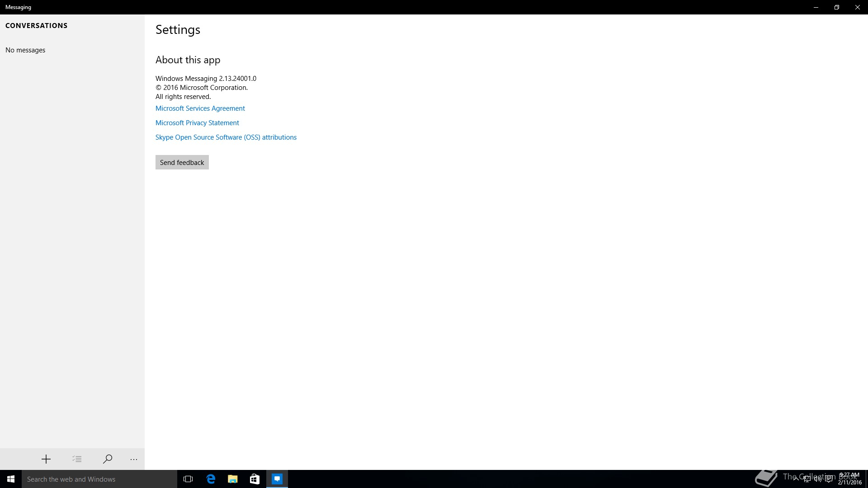Open the Store app on the taskbar

(255, 479)
